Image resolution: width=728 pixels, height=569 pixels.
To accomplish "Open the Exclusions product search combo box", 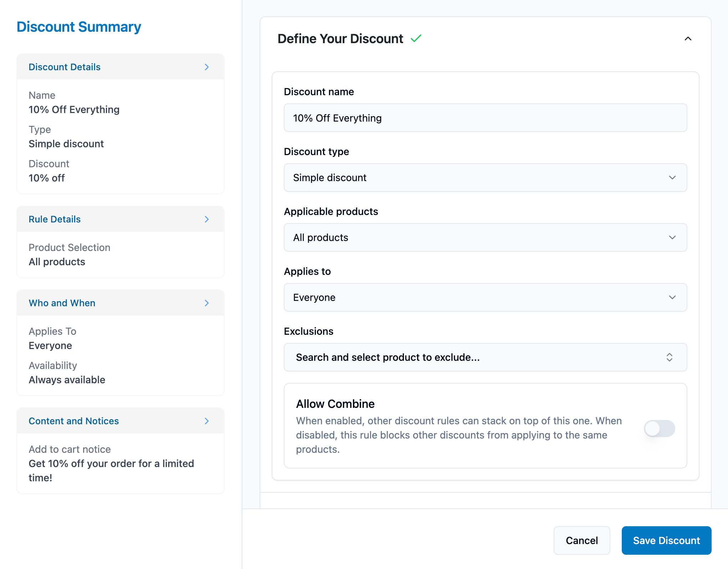I will [485, 357].
